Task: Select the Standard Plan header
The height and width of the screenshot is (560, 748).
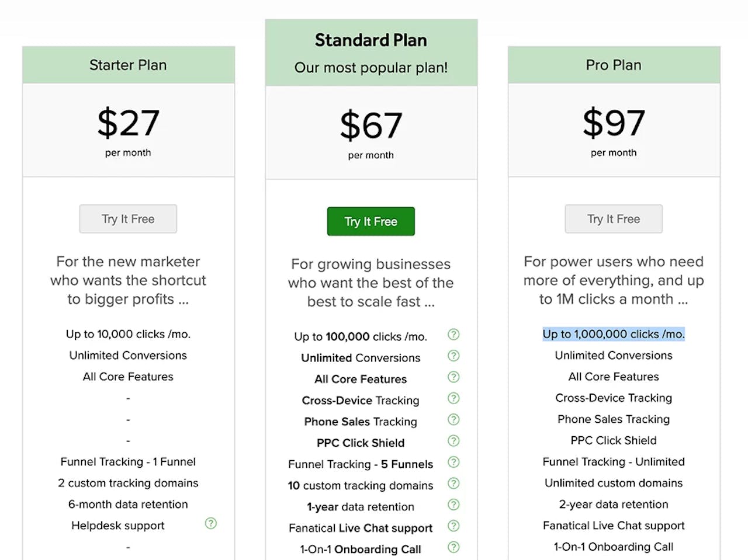Action: point(371,53)
